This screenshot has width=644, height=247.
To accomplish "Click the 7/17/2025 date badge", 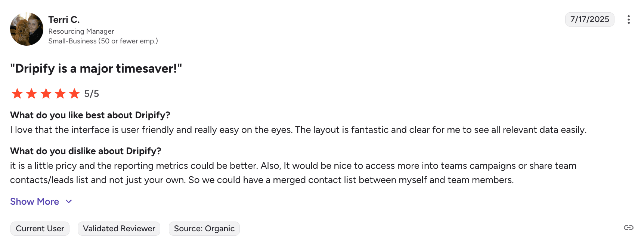I will tap(589, 19).
